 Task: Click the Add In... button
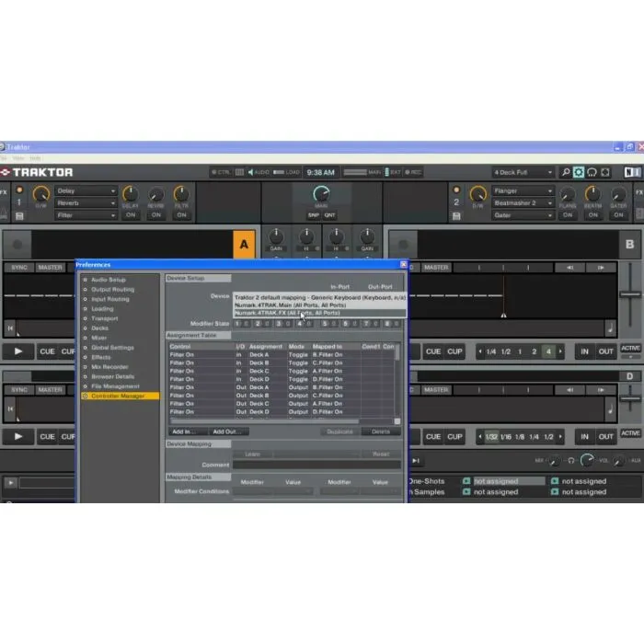182,431
